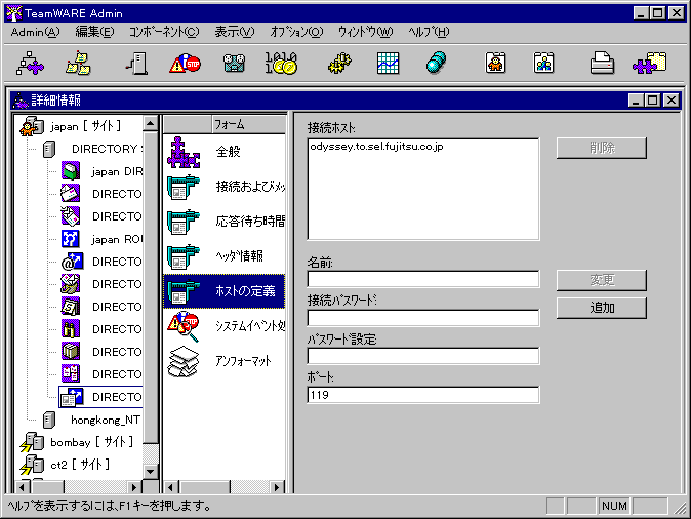Screen dimensions: 691x519
Task: Click the user group badge toolbar icon
Action: [544, 63]
